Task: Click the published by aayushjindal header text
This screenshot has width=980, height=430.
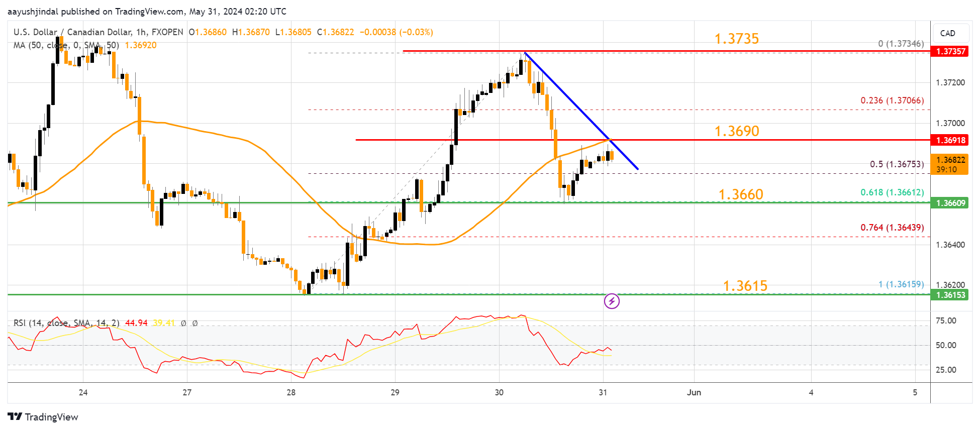Action: pos(147,11)
